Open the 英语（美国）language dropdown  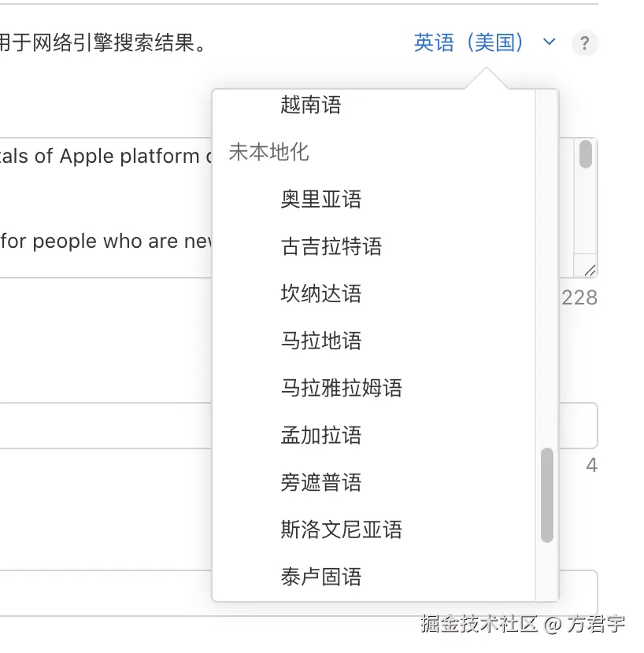(455, 43)
